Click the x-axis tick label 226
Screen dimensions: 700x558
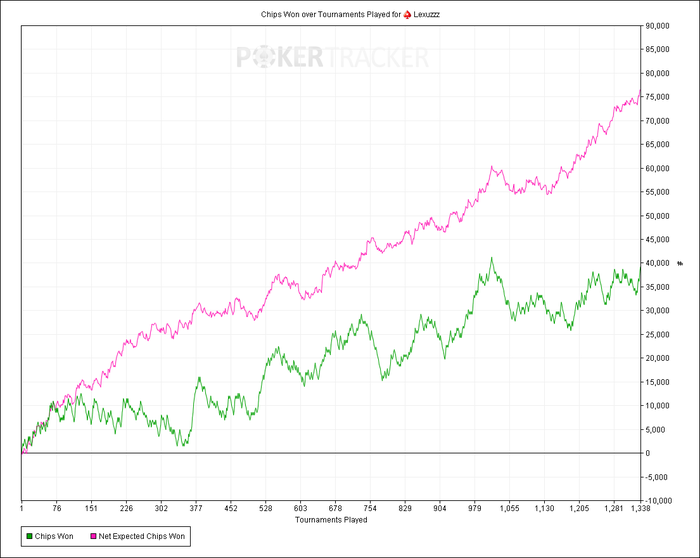point(126,508)
